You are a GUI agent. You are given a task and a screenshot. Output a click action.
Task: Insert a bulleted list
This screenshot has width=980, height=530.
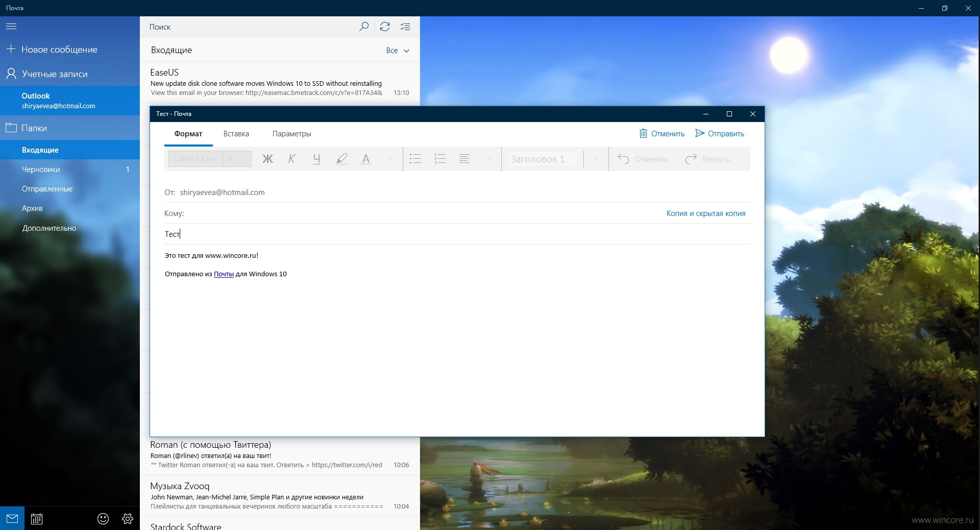tap(415, 159)
